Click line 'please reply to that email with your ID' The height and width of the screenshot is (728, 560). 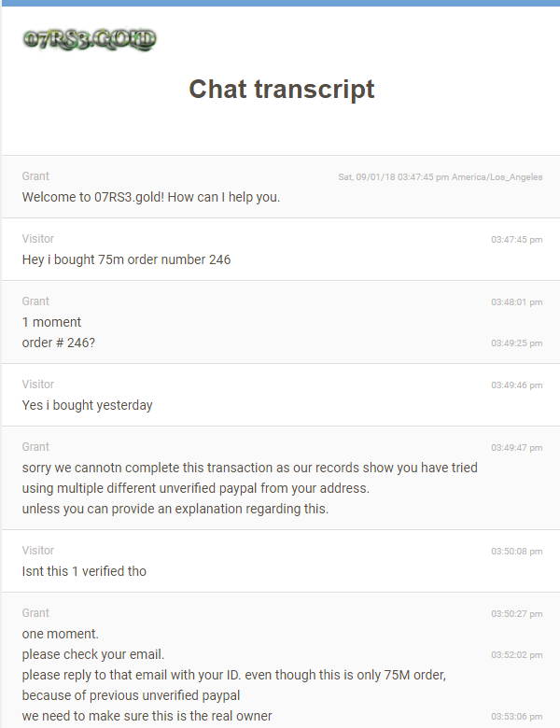tap(234, 675)
